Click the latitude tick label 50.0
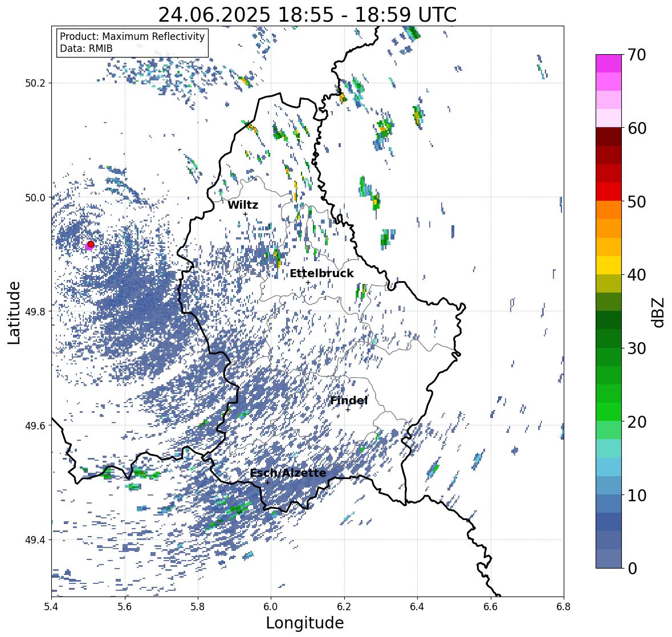 [35, 198]
